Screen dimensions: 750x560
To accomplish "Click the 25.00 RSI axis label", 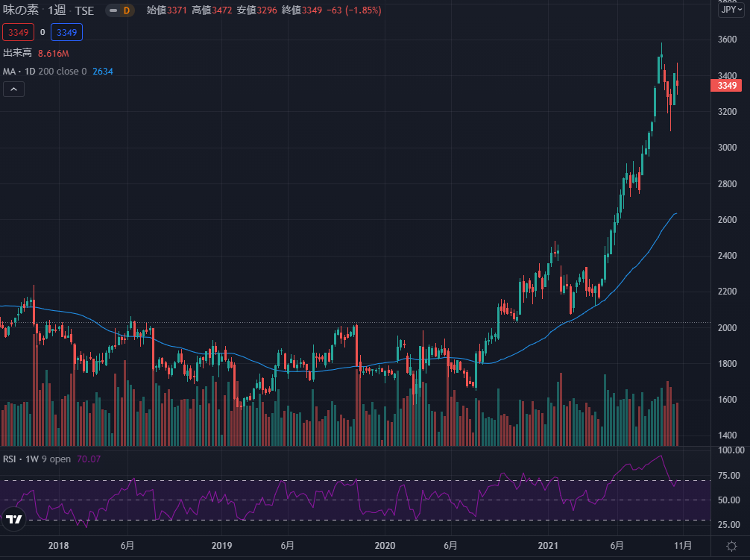I will pos(729,525).
